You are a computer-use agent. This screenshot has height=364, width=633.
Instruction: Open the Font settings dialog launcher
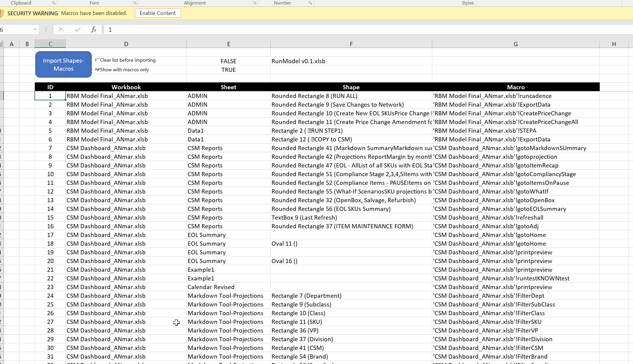(135, 3)
